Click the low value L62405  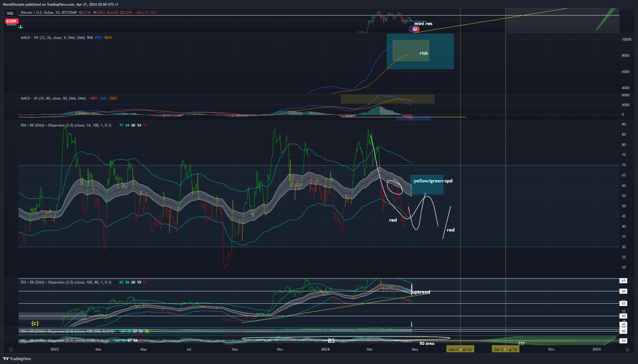click(x=113, y=13)
